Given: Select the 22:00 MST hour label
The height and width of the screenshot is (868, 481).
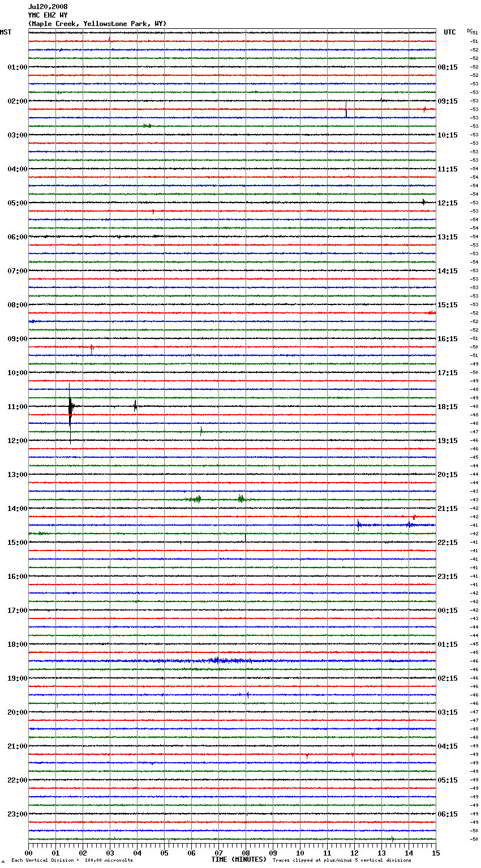Looking at the screenshot, I should [x=17, y=780].
